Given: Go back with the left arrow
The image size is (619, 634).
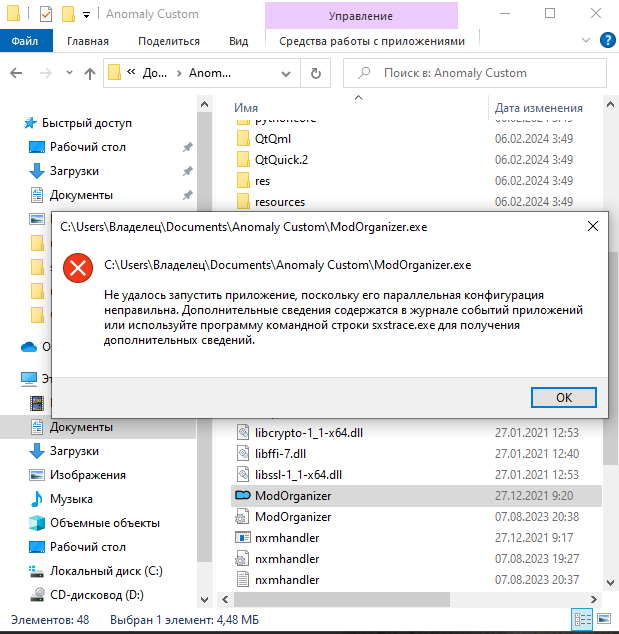Looking at the screenshot, I should [16, 73].
